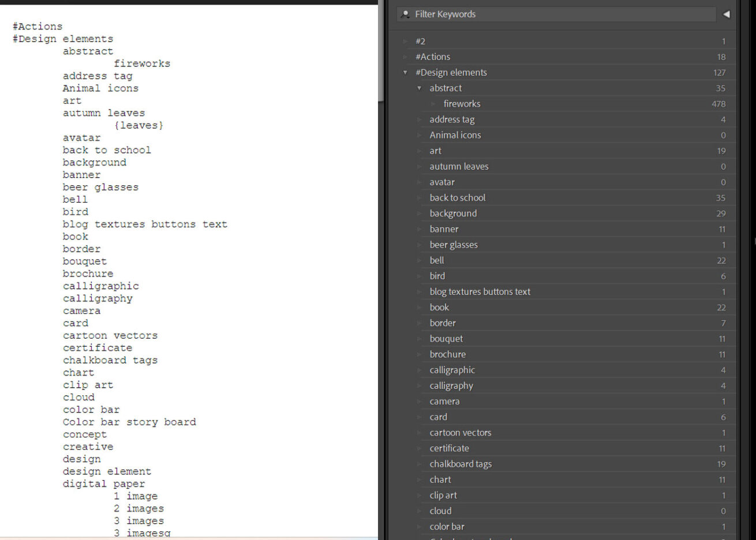Image resolution: width=756 pixels, height=540 pixels.
Task: Click the arrow icon right of keyword filter
Action: (726, 14)
